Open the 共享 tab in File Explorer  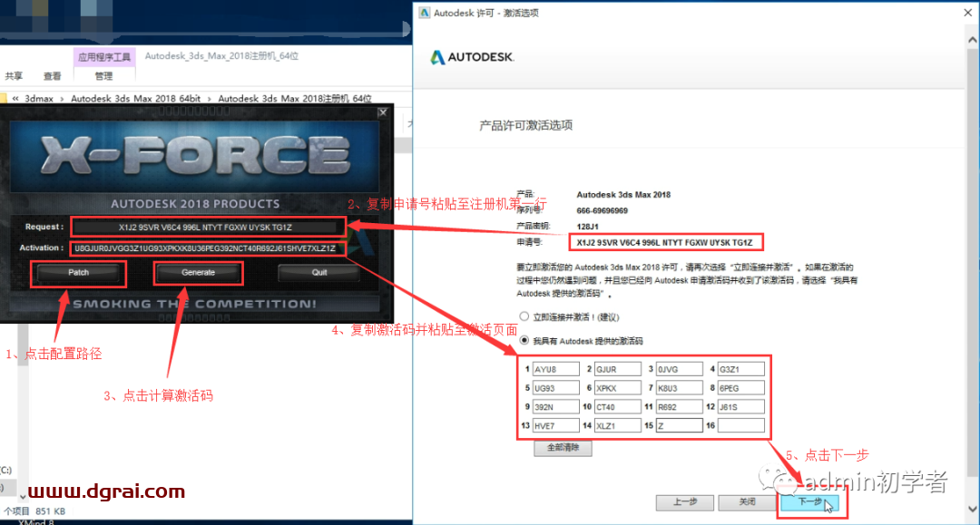pyautogui.click(x=14, y=76)
